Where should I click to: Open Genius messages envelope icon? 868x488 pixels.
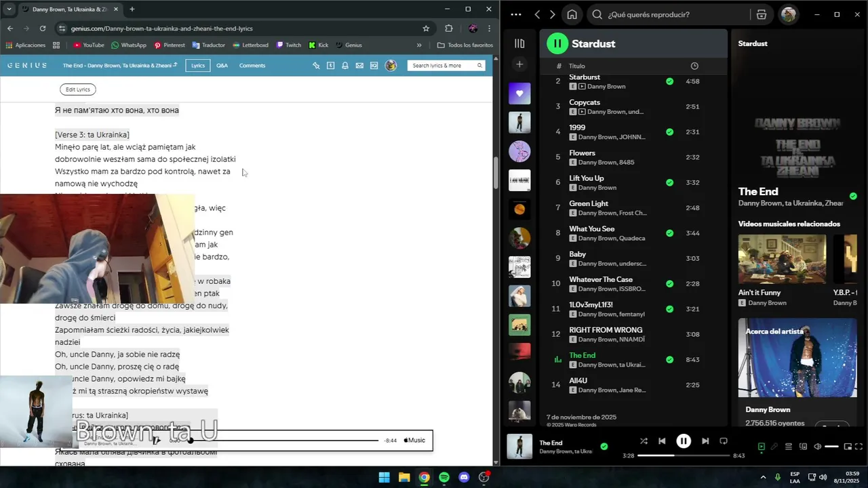(x=359, y=66)
